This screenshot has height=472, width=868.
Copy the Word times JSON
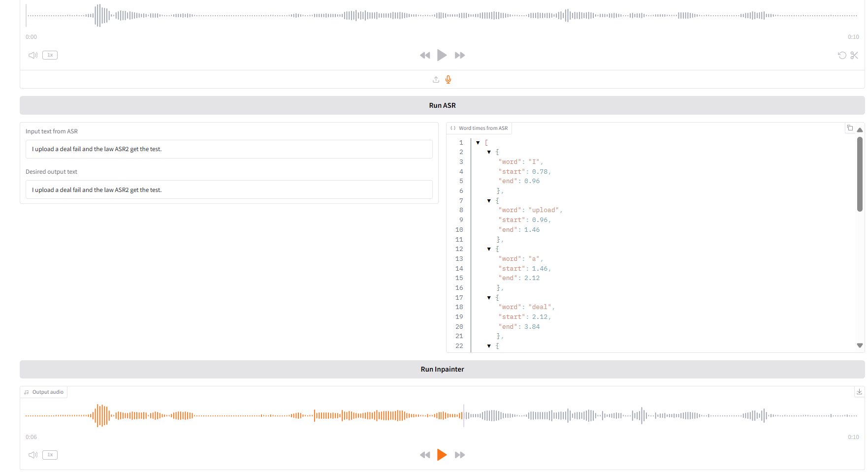point(850,128)
